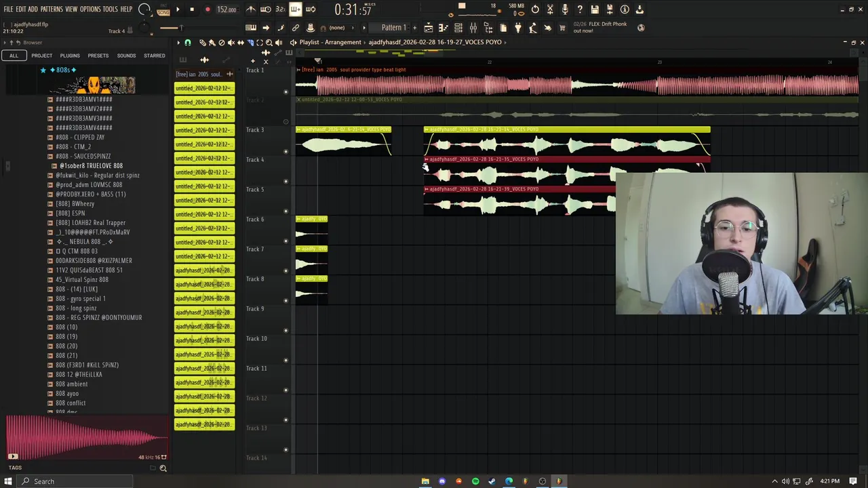Viewport: 868px width, 488px height.
Task: Click the Play transport button
Action: pyautogui.click(x=178, y=9)
